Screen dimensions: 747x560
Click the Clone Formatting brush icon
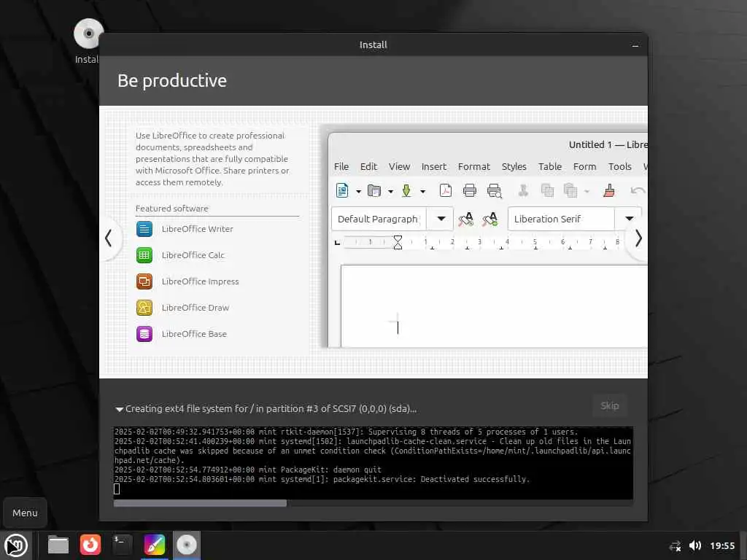click(x=609, y=190)
